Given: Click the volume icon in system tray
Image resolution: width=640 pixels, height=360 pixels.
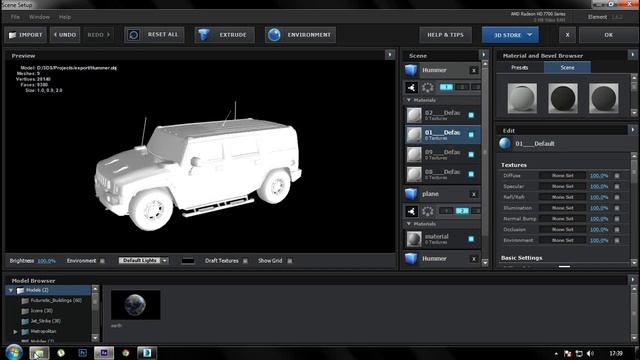Looking at the screenshot, I should (590, 353).
